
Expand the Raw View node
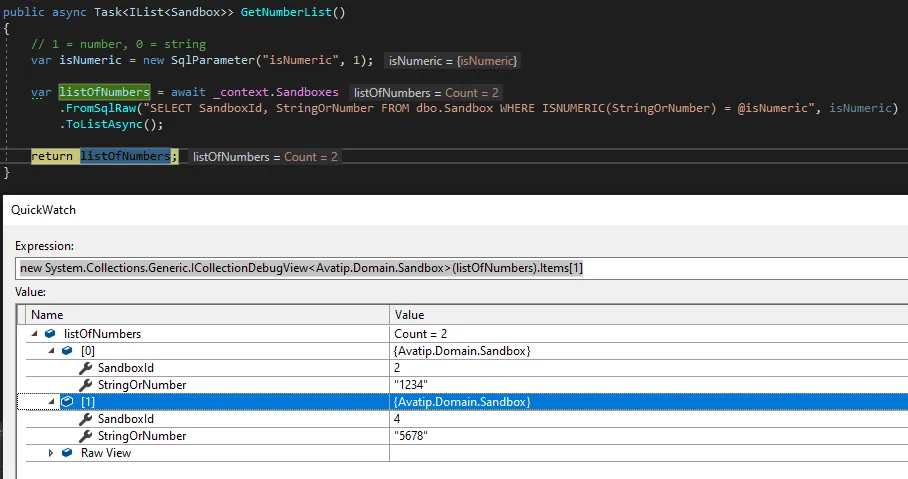(53, 453)
